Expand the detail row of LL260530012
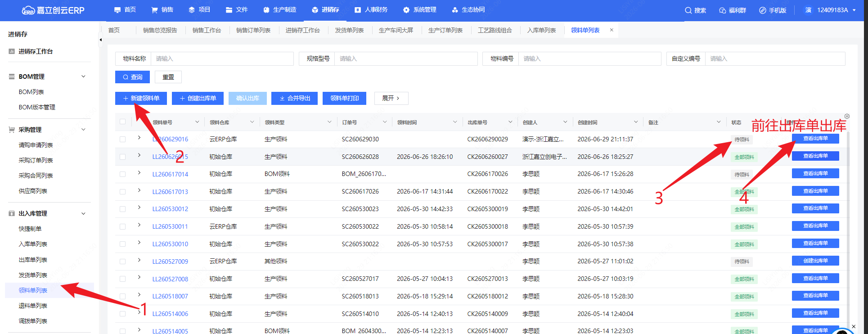Viewport: 868px width, 334px height. click(139, 208)
